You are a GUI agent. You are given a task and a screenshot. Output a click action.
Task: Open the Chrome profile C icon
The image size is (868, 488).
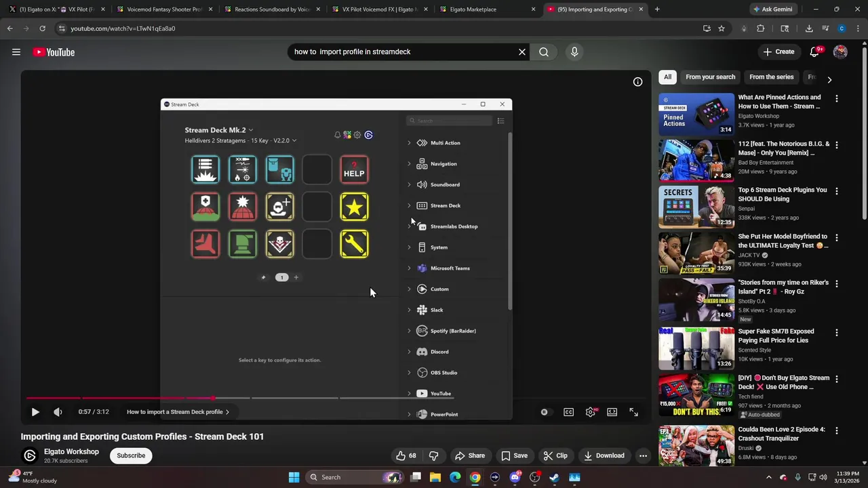pyautogui.click(x=842, y=28)
